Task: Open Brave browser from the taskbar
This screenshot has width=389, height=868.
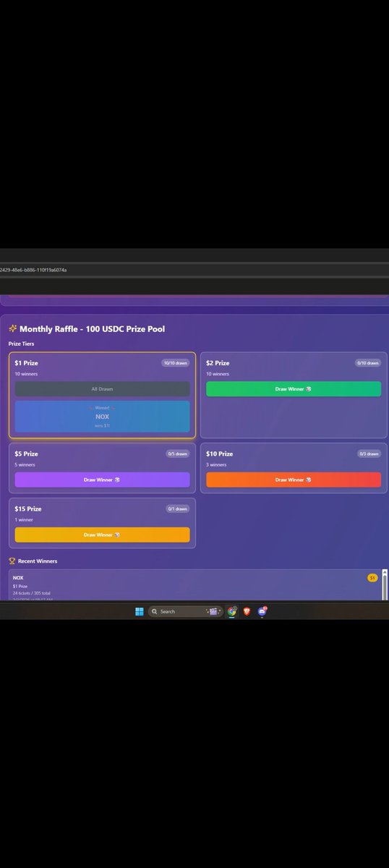Action: [x=247, y=611]
